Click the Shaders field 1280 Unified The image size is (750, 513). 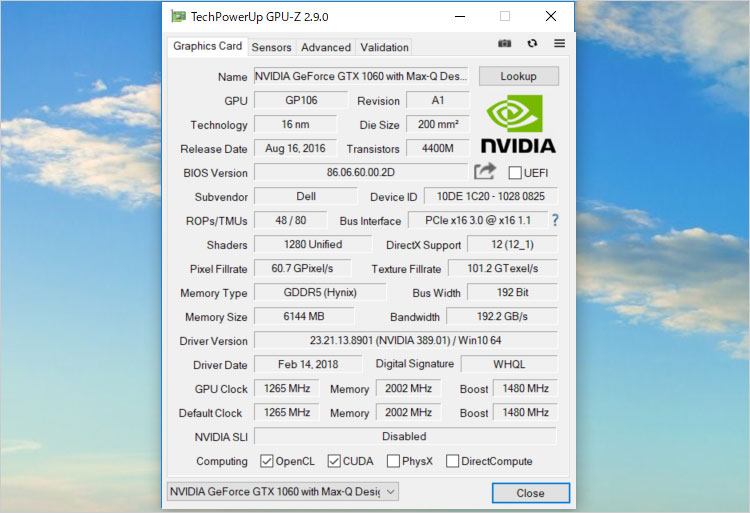coord(313,244)
